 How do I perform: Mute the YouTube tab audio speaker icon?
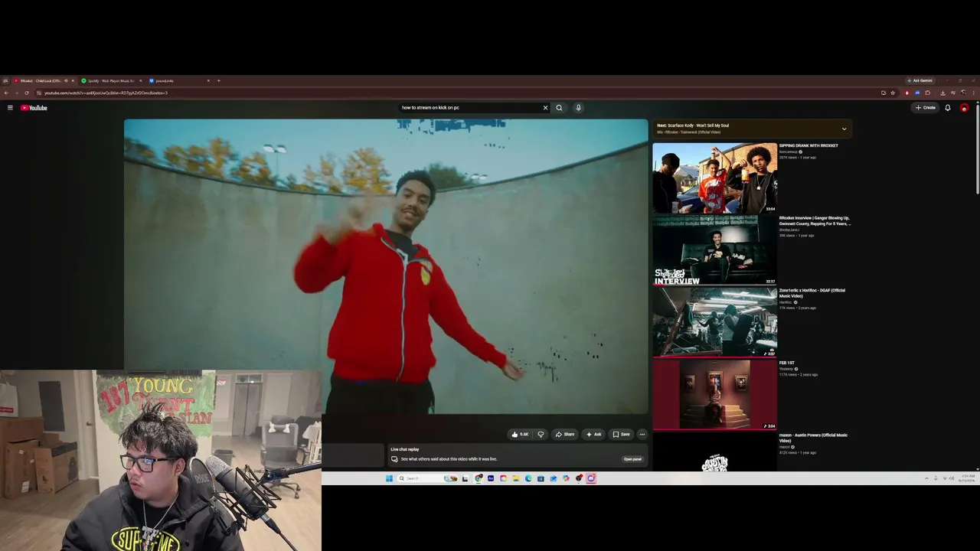pos(66,81)
